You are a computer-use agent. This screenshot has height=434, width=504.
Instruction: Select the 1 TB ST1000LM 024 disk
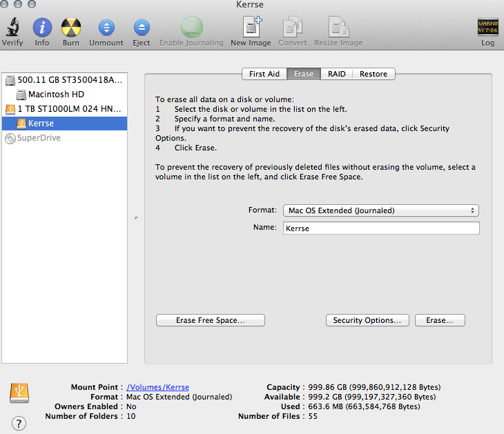[64, 109]
